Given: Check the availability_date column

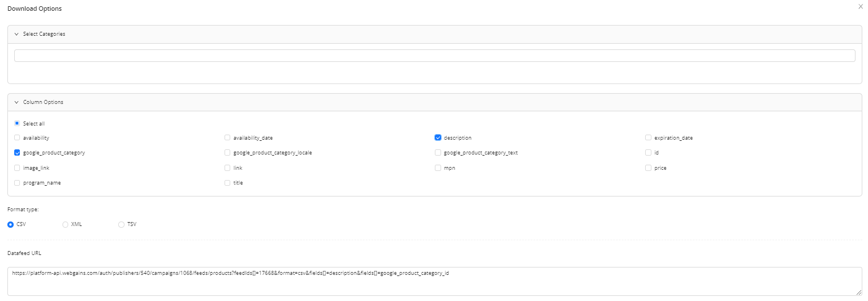Looking at the screenshot, I should 227,138.
